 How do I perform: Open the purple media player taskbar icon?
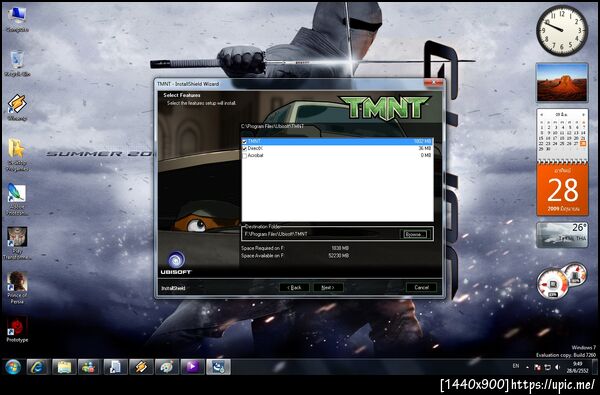192,367
